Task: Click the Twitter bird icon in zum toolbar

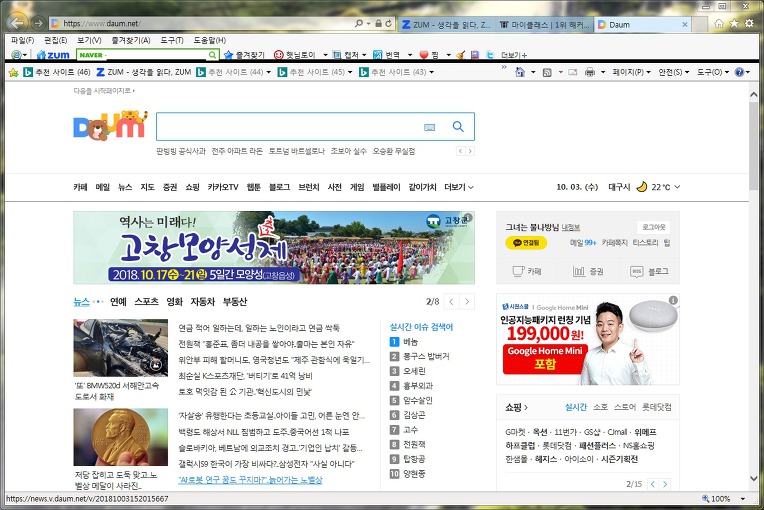Action: [x=490, y=55]
